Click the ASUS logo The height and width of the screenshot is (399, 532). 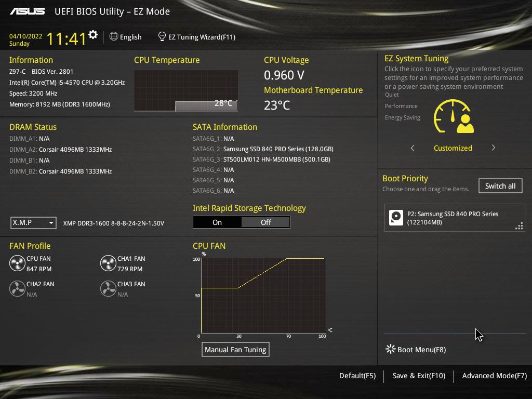tap(27, 11)
